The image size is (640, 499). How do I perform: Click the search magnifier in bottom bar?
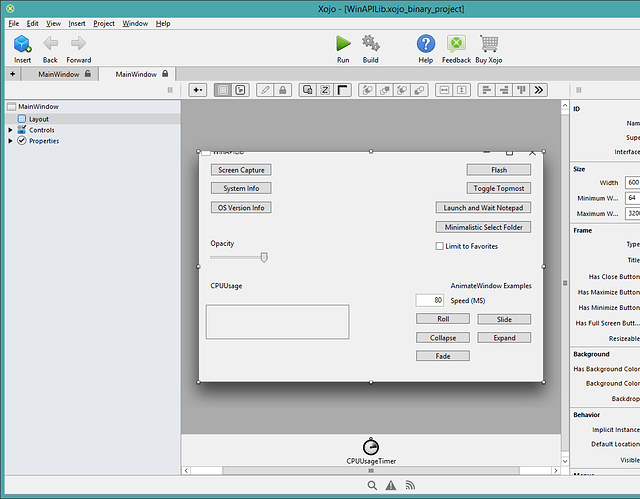372,485
